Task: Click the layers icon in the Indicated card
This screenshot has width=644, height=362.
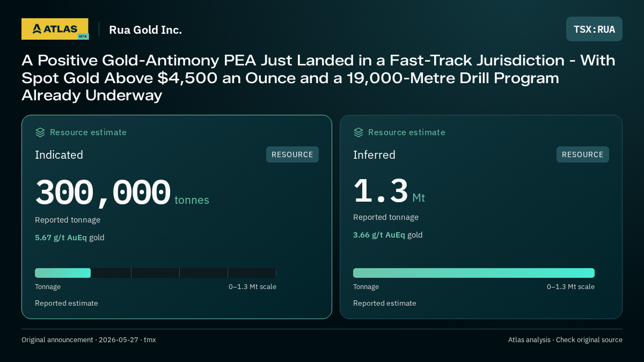Action: coord(40,132)
